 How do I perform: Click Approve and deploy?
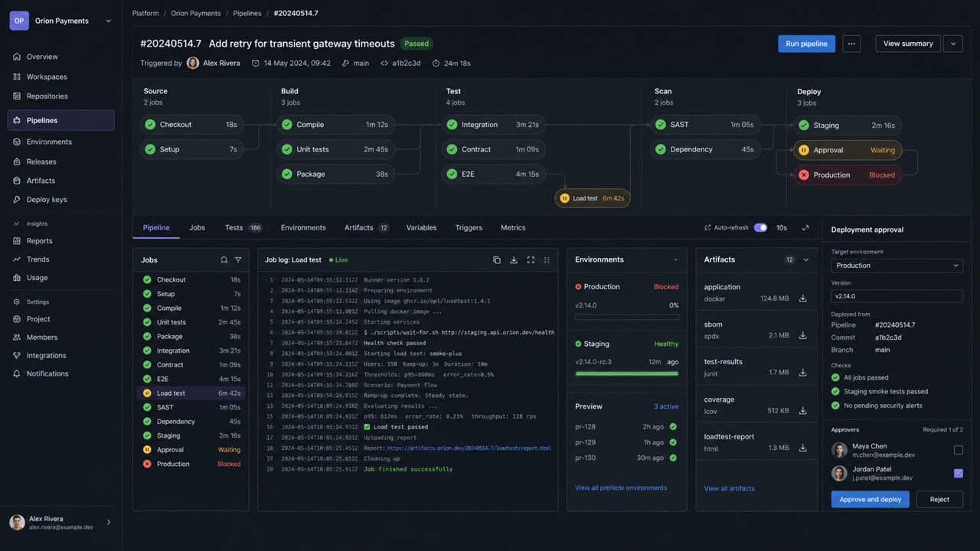[871, 500]
